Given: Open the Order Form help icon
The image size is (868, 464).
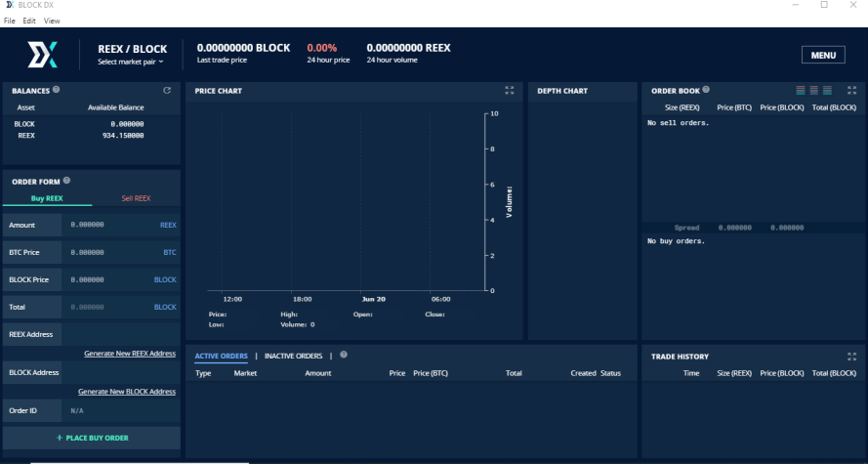Looking at the screenshot, I should (66, 181).
